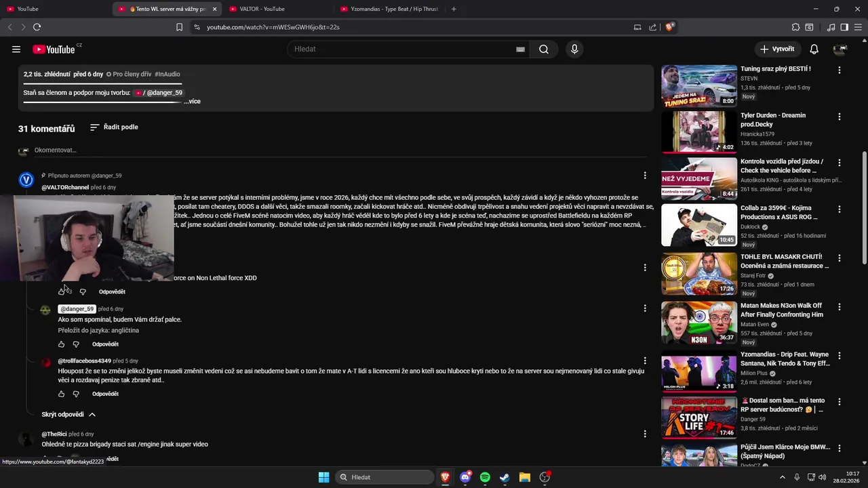The image size is (868, 488).
Task: Switch to the Yzomandias Type Beat tab
Action: pyautogui.click(x=389, y=9)
